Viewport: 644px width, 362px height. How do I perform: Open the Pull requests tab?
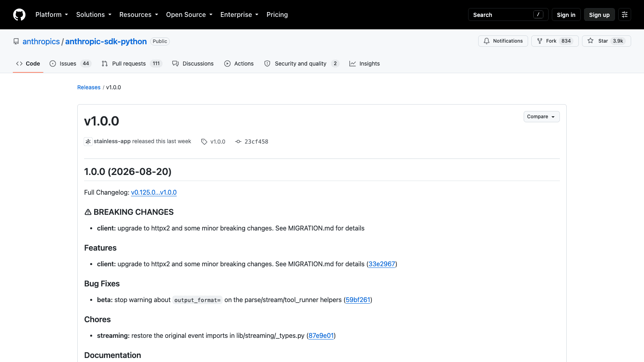click(132, 64)
